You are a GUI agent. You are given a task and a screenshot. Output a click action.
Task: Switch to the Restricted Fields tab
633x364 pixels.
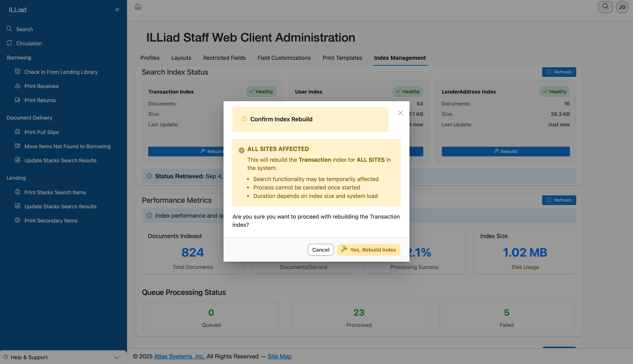click(x=224, y=58)
